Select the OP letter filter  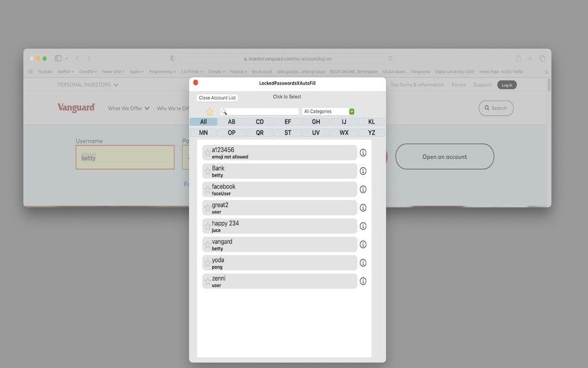(x=231, y=133)
